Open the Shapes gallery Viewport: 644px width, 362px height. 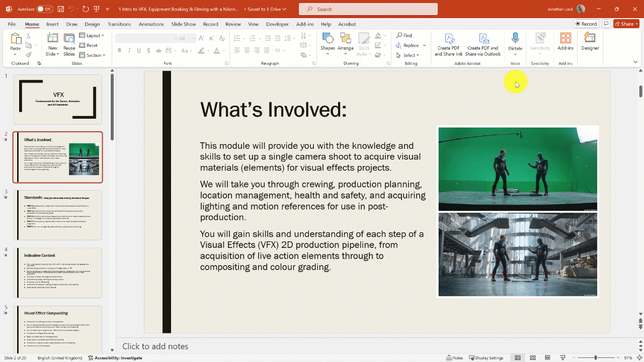coord(328,44)
